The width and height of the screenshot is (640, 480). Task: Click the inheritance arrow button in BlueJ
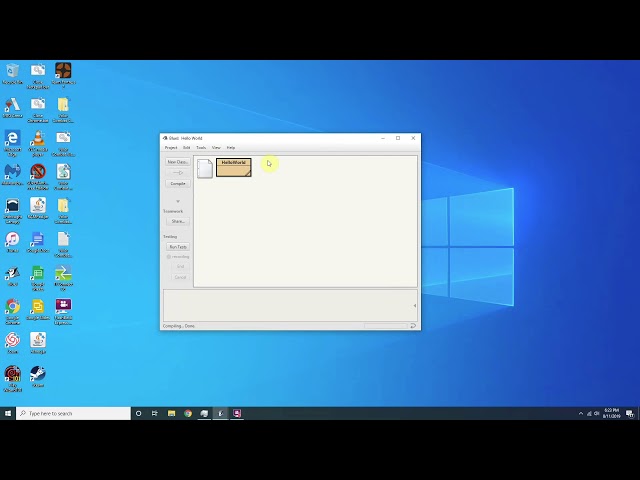pyautogui.click(x=178, y=173)
